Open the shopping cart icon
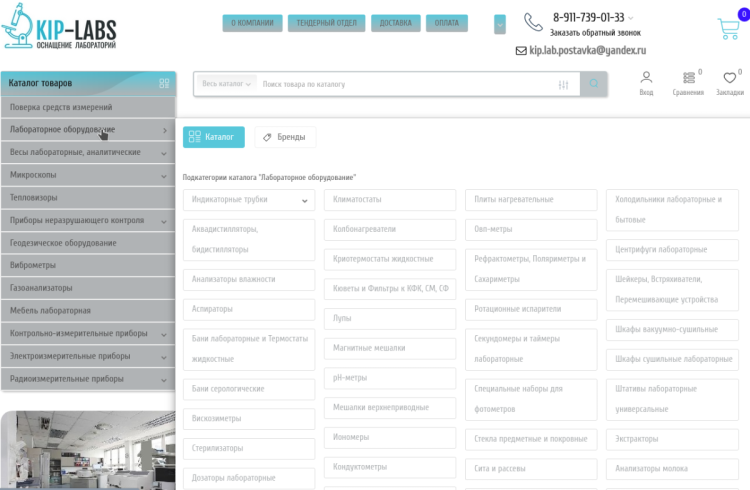Image resolution: width=750 pixels, height=490 pixels. [728, 29]
